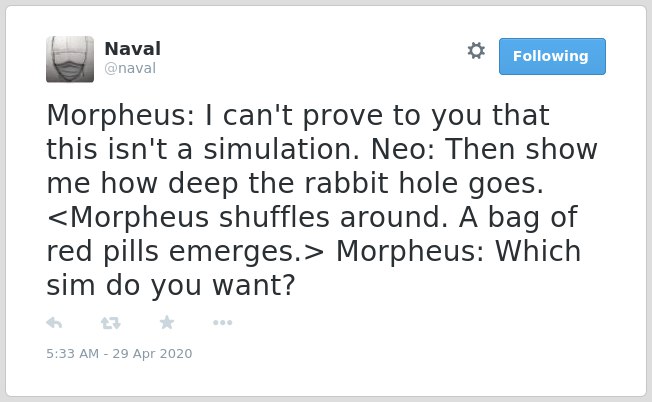652x402 pixels.
Task: Click the tweet's posting date
Action: tap(152, 353)
